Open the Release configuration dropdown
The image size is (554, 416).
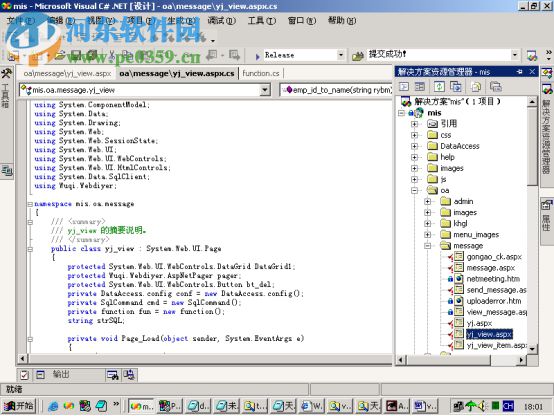click(x=340, y=55)
